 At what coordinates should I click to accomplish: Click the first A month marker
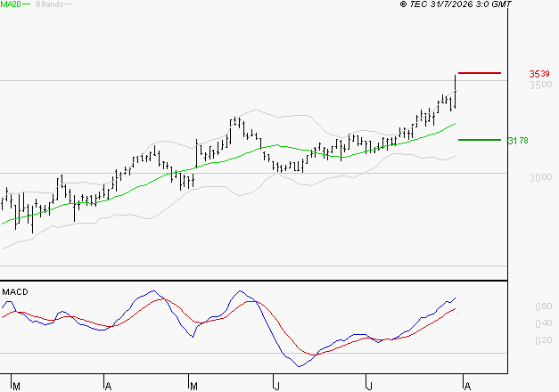[x=109, y=386]
